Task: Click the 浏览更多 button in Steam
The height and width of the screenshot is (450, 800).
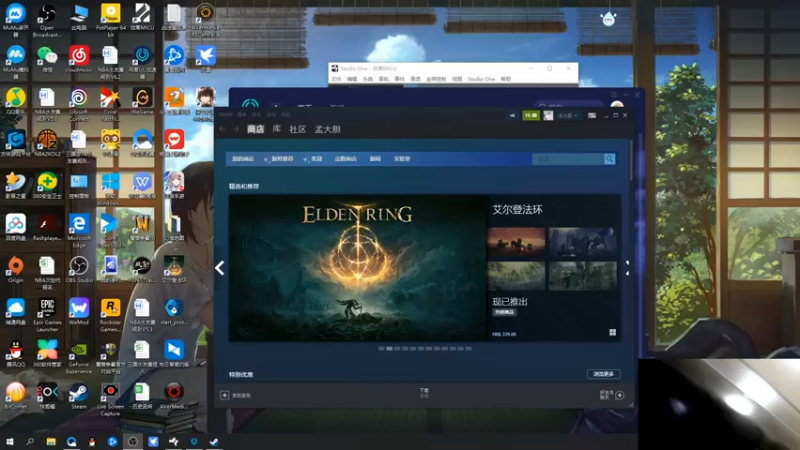Action: [x=604, y=374]
